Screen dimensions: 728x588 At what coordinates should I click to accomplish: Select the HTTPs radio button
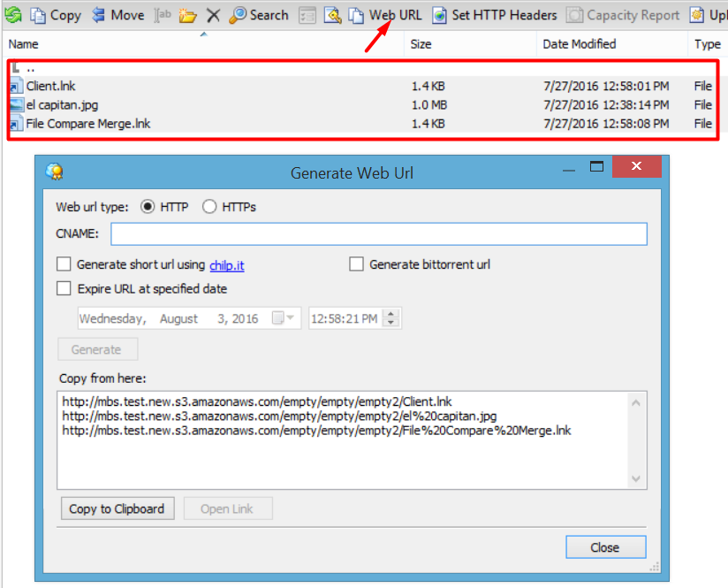coord(209,207)
